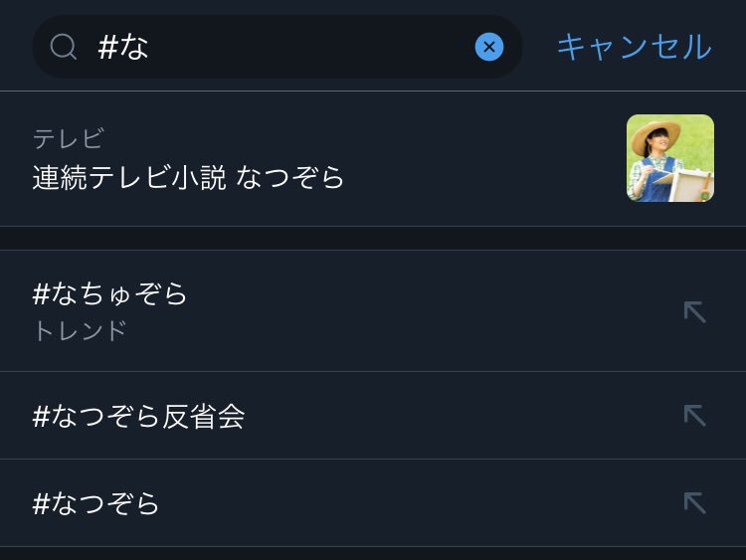The height and width of the screenshot is (560, 746).
Task: Focus the search field containing #な
Action: click(x=278, y=47)
